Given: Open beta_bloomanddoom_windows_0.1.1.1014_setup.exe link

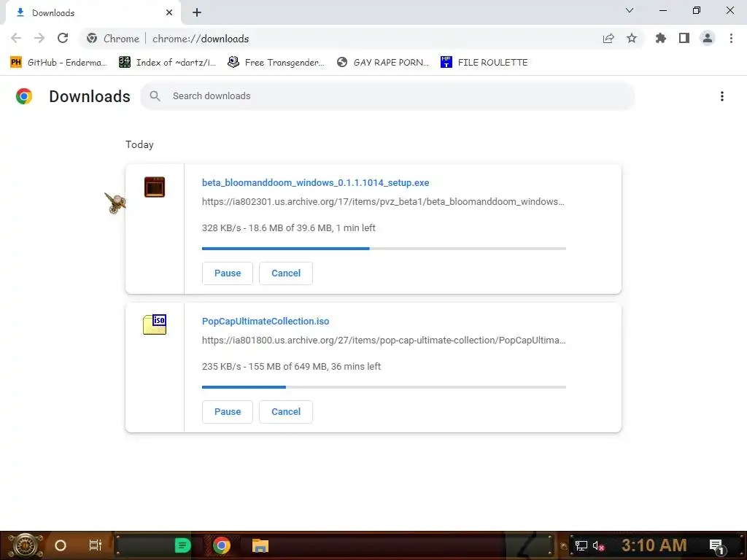Looking at the screenshot, I should (315, 183).
